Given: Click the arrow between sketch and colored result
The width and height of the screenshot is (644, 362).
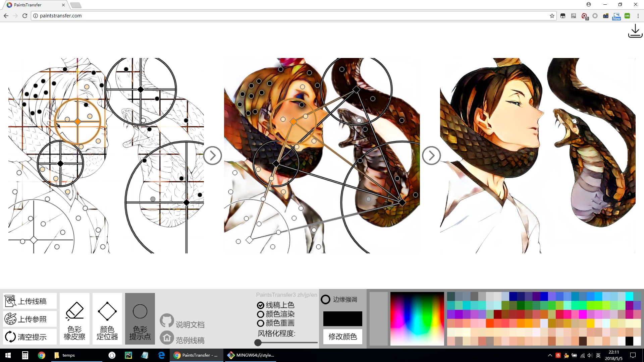Looking at the screenshot, I should pyautogui.click(x=212, y=156).
